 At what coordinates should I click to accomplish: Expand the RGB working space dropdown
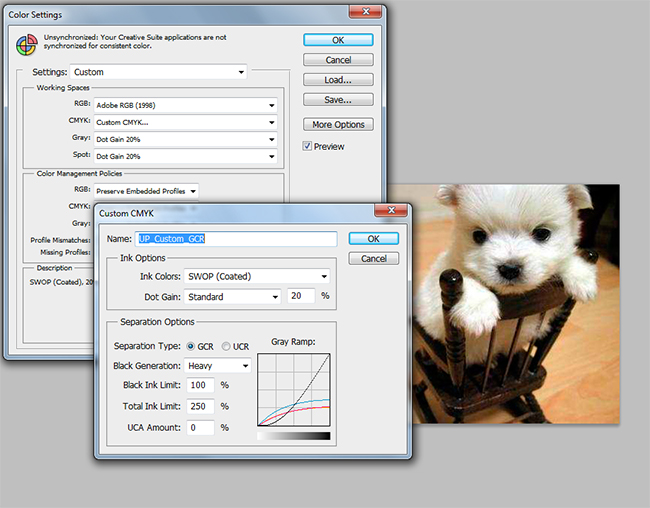(185, 105)
